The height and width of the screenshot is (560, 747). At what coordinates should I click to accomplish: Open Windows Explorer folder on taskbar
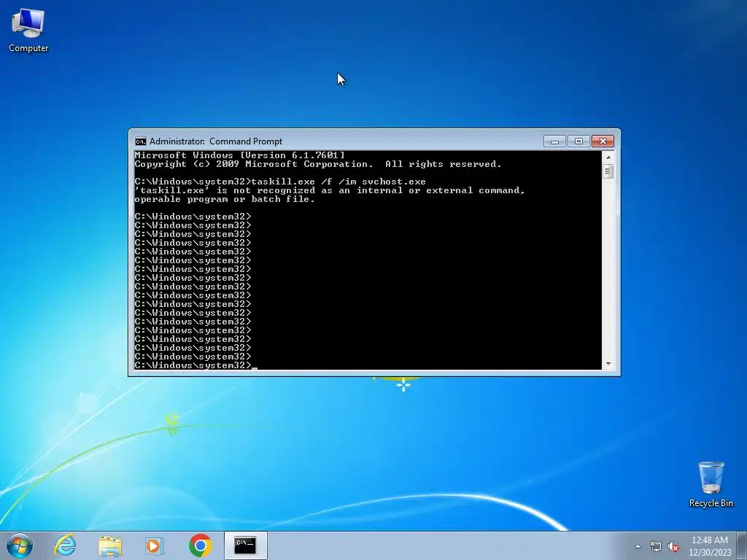(110, 545)
